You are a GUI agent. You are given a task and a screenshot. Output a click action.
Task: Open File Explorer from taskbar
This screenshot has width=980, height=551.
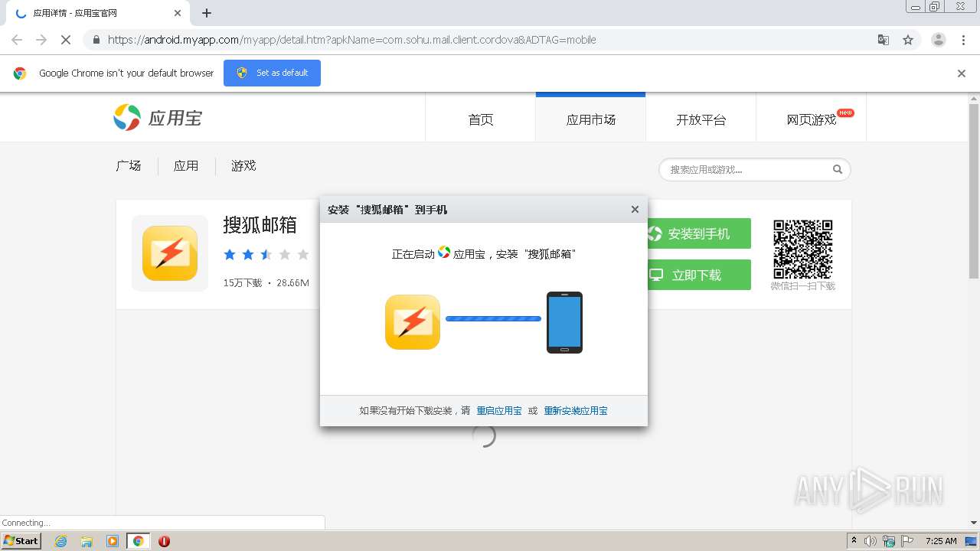87,541
